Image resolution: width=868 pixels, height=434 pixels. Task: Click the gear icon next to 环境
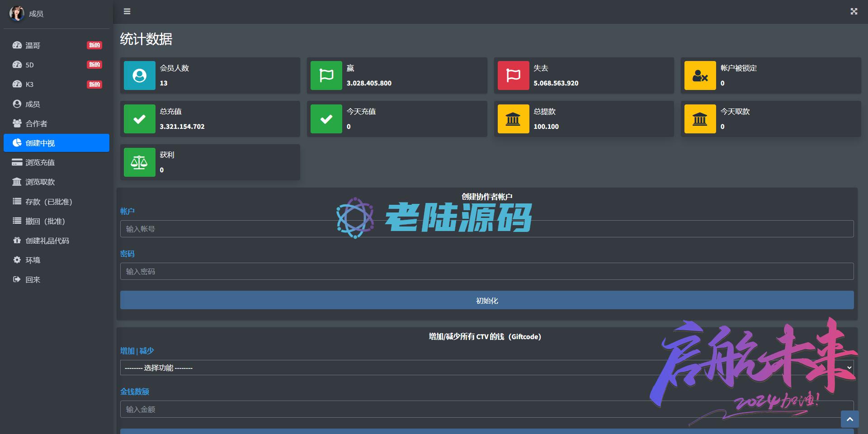[17, 260]
